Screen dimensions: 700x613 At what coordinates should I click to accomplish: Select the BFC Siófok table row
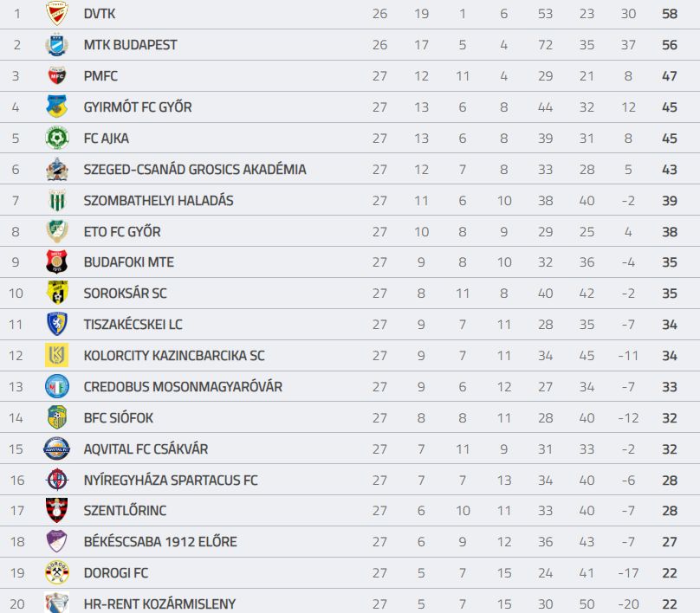(350, 417)
